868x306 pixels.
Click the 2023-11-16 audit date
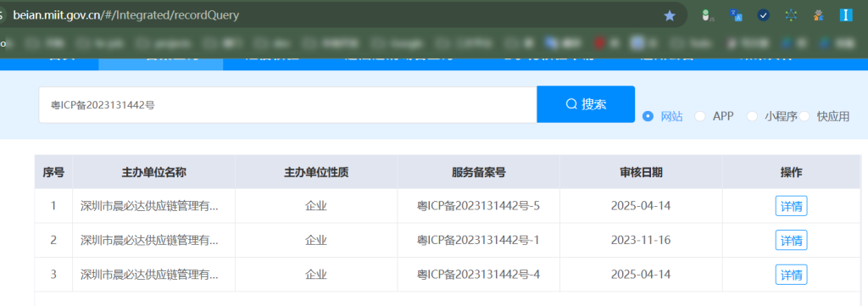click(641, 240)
